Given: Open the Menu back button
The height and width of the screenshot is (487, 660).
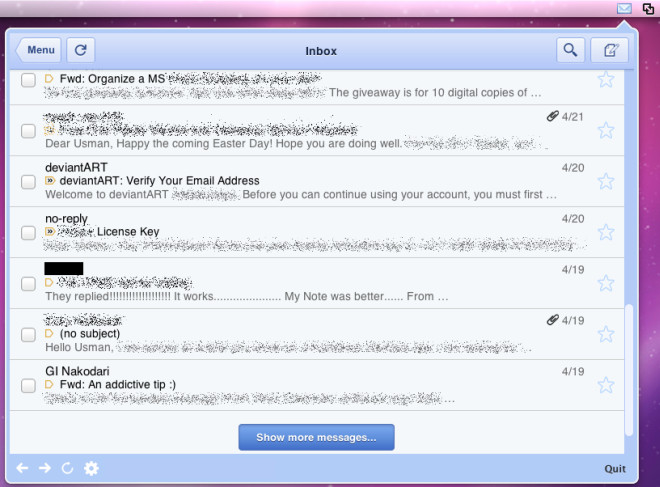Looking at the screenshot, I should (x=38, y=50).
